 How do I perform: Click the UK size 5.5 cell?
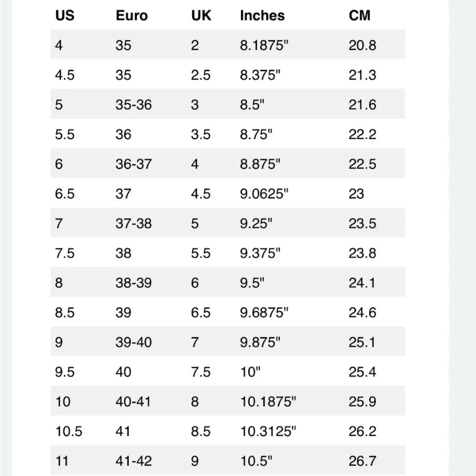tap(200, 253)
